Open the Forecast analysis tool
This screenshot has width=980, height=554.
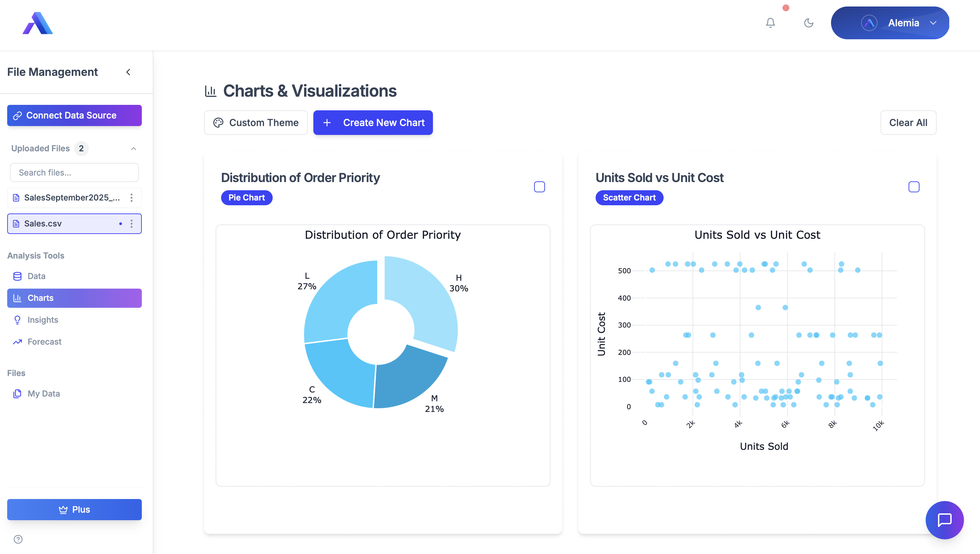pyautogui.click(x=44, y=341)
